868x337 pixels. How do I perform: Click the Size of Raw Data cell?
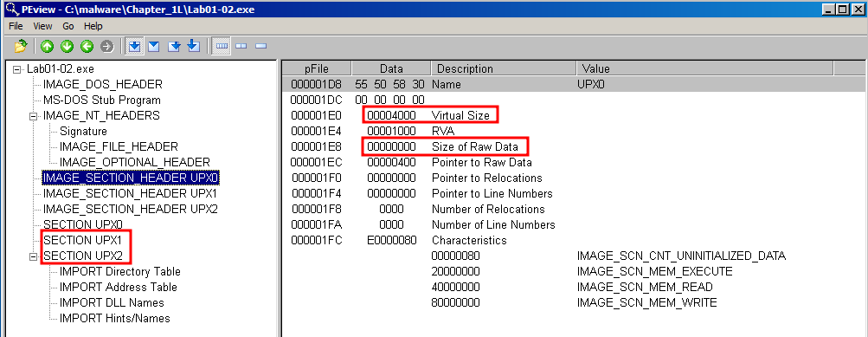click(x=475, y=146)
